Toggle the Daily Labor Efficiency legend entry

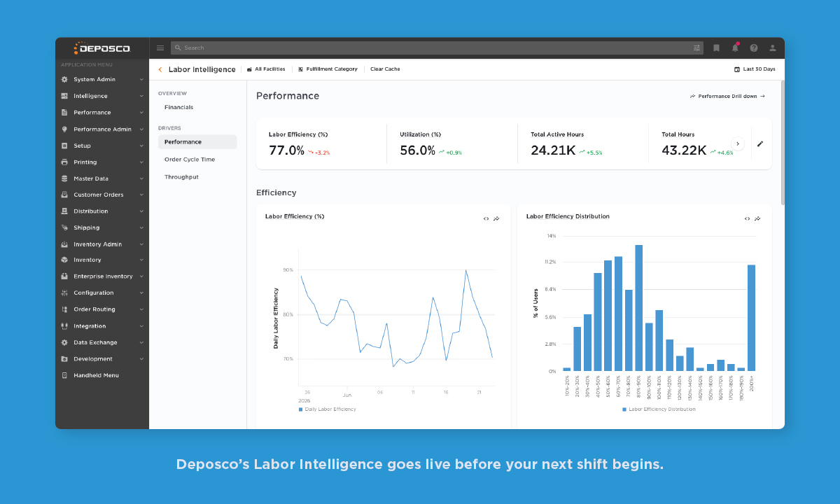[328, 409]
